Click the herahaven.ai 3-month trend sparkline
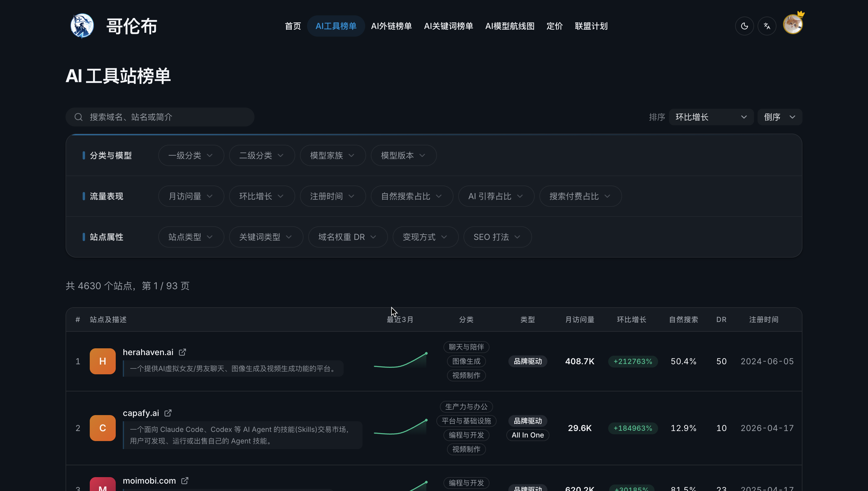This screenshot has width=868, height=491. pos(401,360)
